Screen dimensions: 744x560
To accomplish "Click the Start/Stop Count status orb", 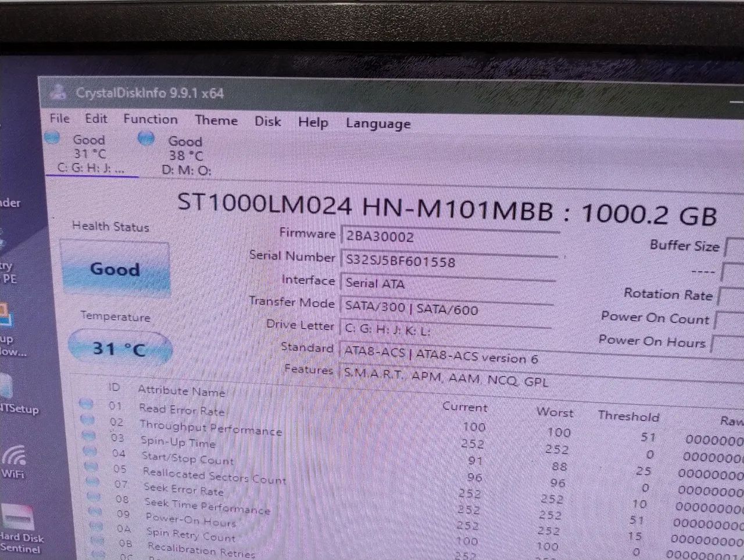I will 90,450.
